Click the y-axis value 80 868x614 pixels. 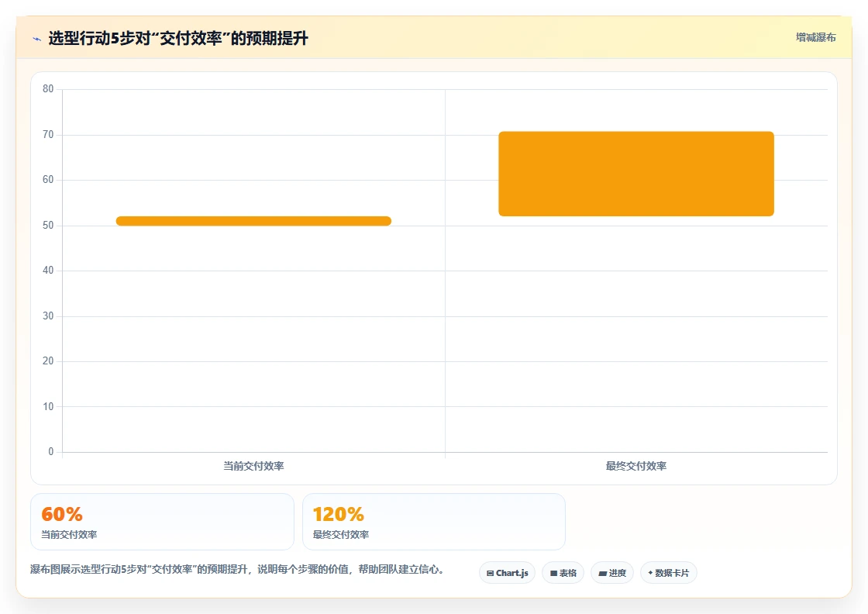(x=48, y=89)
